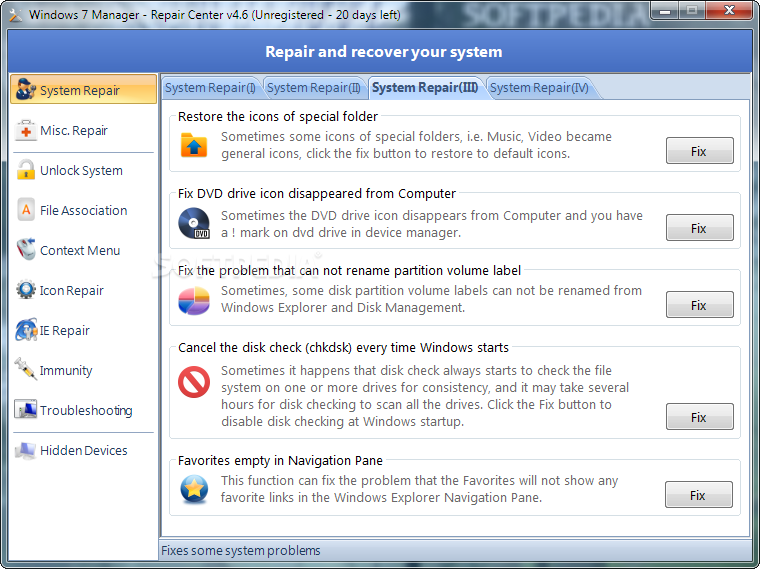Click the Troubleshooting monitor icon
This screenshot has width=760, height=569.
pyautogui.click(x=25, y=410)
